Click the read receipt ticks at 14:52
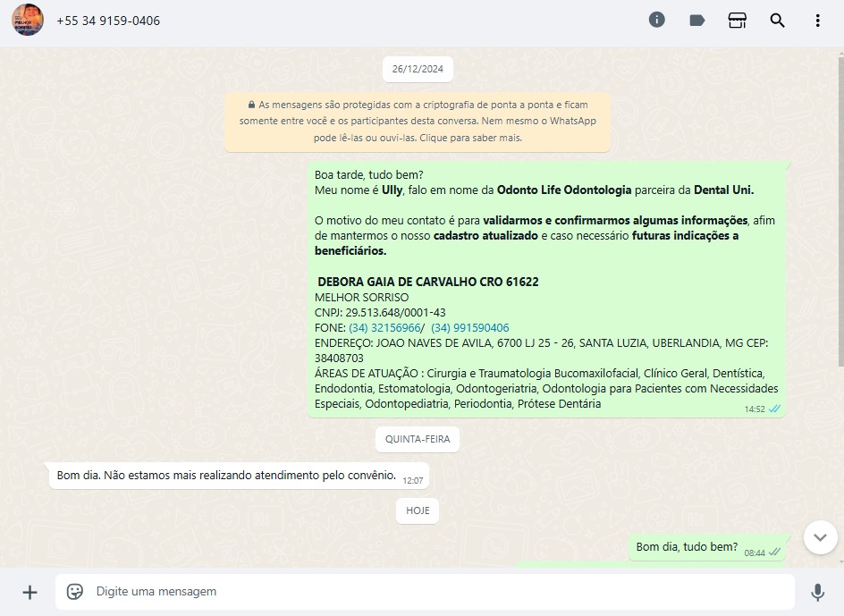 pyautogui.click(x=774, y=409)
